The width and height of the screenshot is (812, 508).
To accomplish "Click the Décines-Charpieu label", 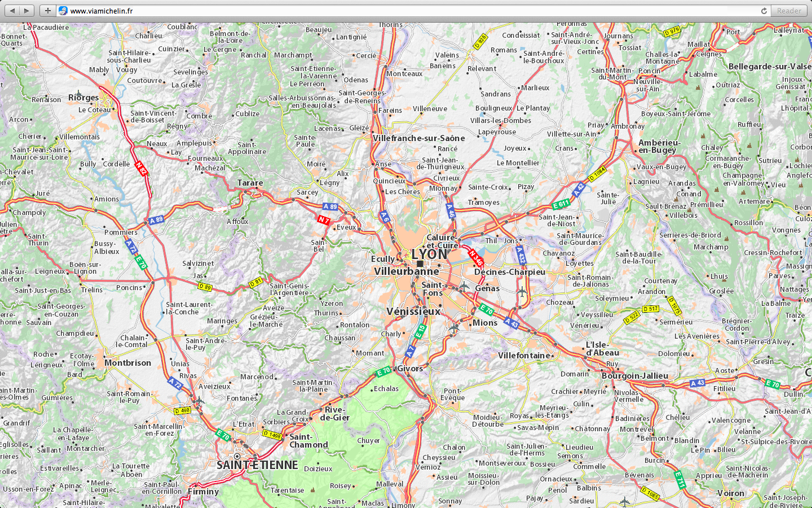I will pos(510,272).
